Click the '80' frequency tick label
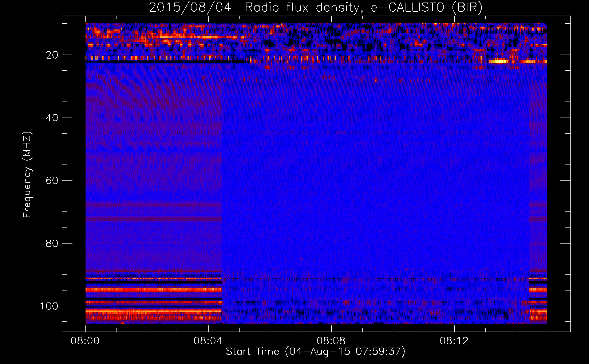This screenshot has width=589, height=364. tap(52, 243)
